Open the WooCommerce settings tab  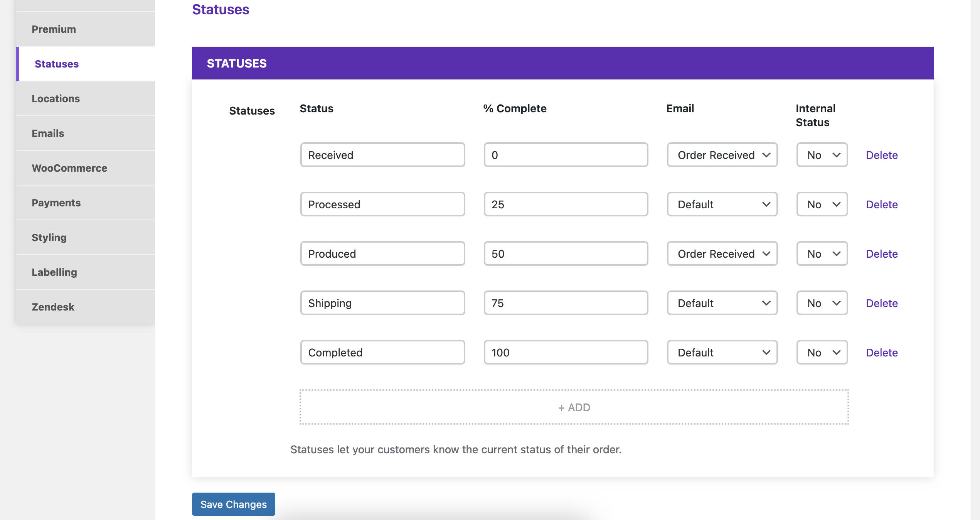69,168
